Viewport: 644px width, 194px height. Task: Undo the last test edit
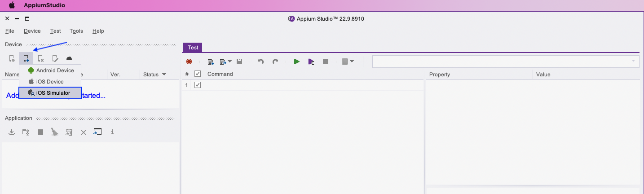(x=261, y=62)
